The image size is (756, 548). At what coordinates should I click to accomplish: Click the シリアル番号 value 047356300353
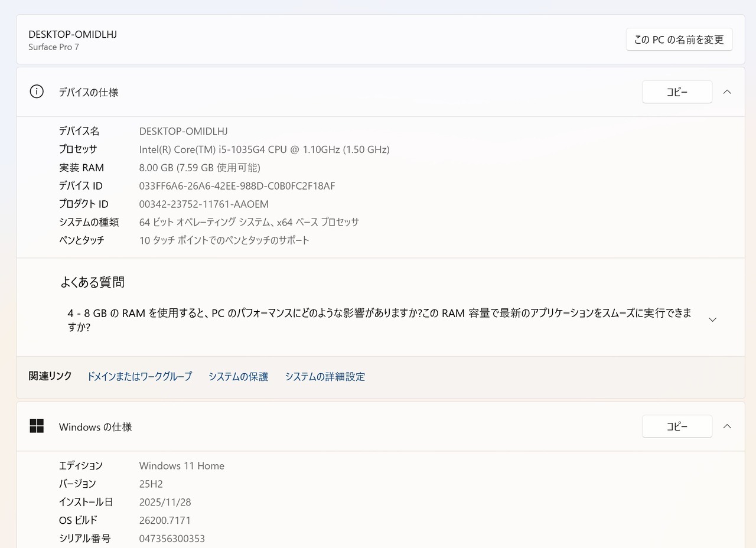click(x=172, y=539)
